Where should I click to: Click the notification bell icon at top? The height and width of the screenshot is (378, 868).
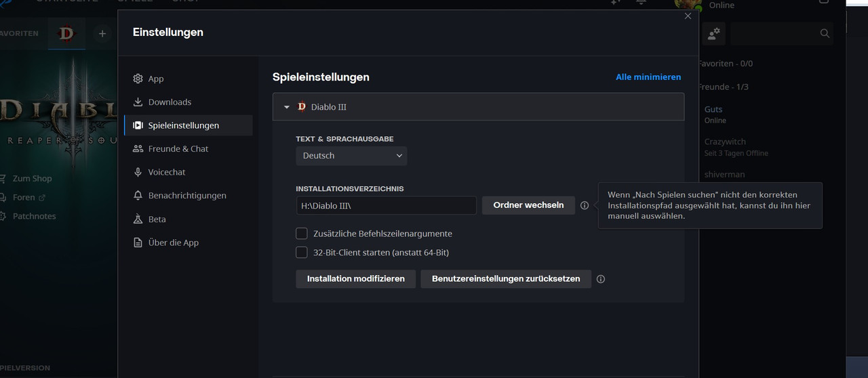click(x=642, y=3)
